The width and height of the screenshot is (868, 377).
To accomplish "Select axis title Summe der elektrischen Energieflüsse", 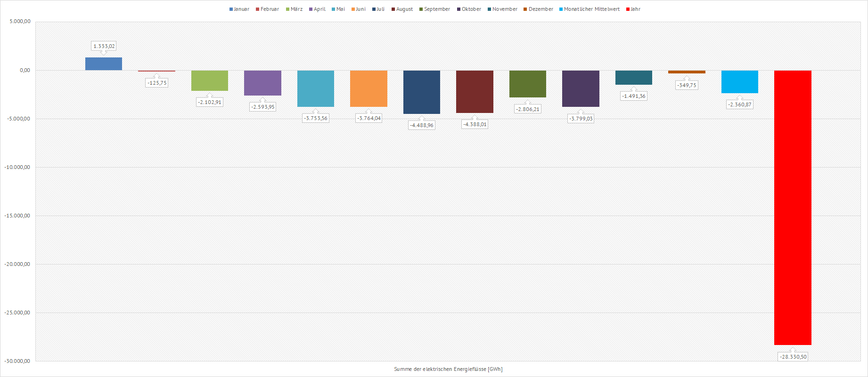I will [448, 369].
